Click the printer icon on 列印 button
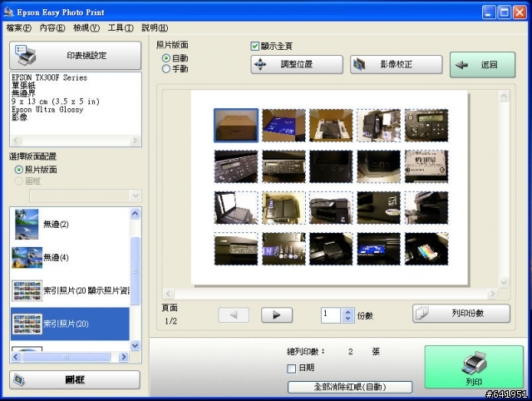This screenshot has height=401, width=532. pos(475,363)
